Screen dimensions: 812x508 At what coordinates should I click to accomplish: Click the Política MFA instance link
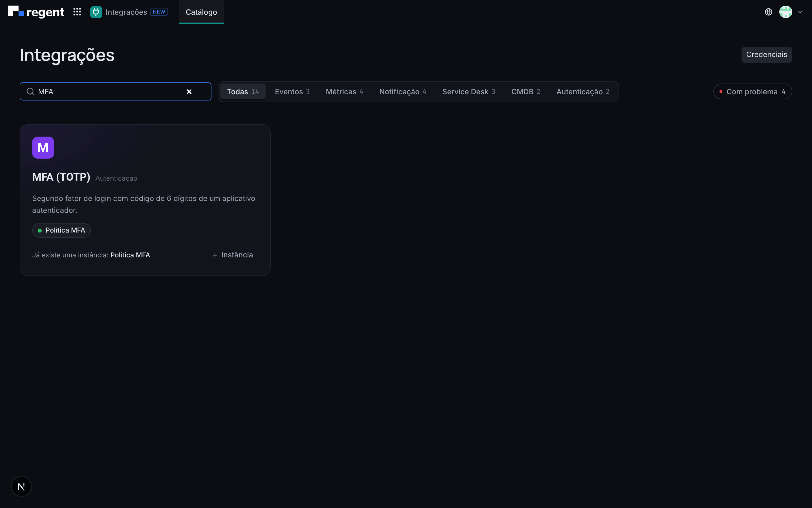tap(130, 255)
